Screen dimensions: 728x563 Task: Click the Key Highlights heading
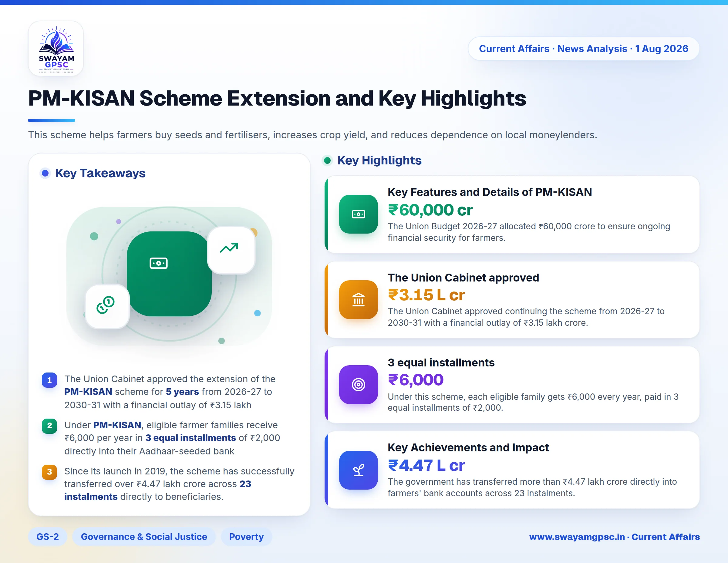tap(379, 160)
